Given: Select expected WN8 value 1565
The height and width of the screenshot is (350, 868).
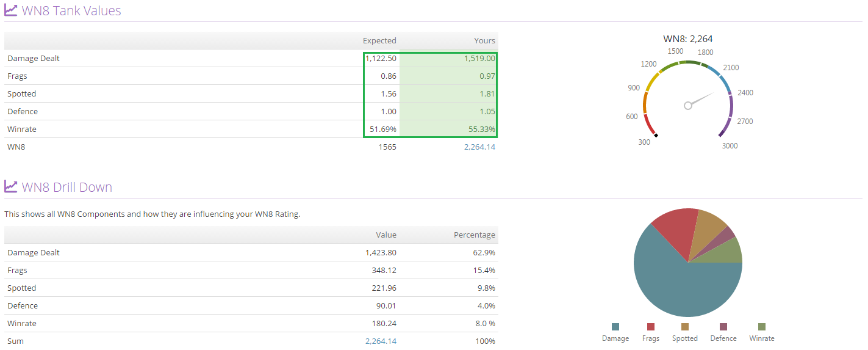Looking at the screenshot, I should point(387,147).
